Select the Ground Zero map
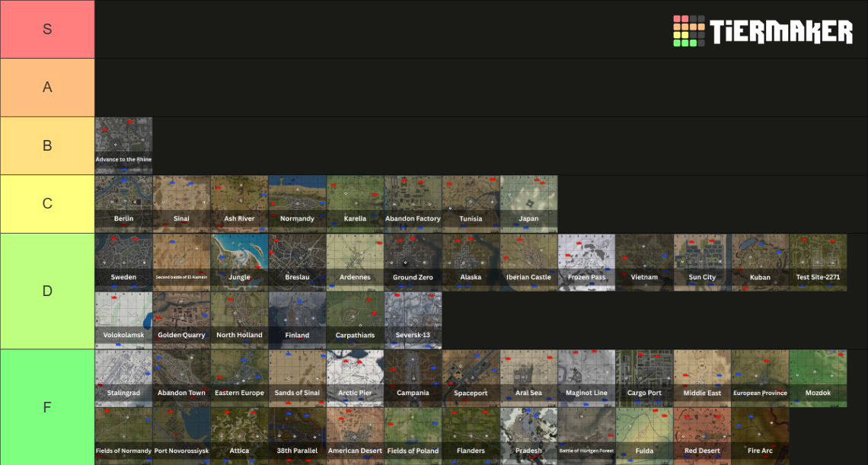 [413, 263]
